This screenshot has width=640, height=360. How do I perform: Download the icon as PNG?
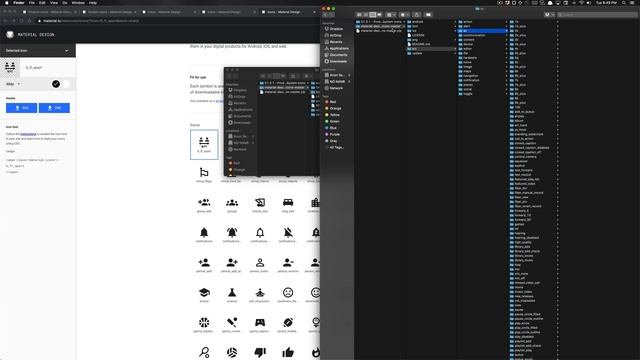click(x=54, y=108)
